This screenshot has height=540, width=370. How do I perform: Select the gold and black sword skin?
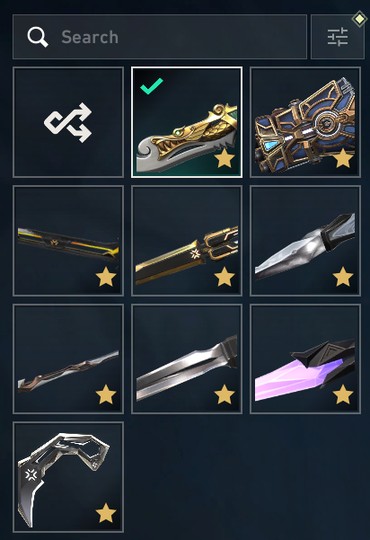187,241
